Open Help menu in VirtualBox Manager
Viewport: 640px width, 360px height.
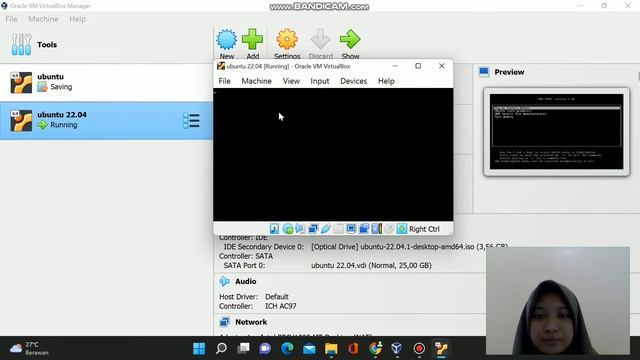tap(78, 19)
